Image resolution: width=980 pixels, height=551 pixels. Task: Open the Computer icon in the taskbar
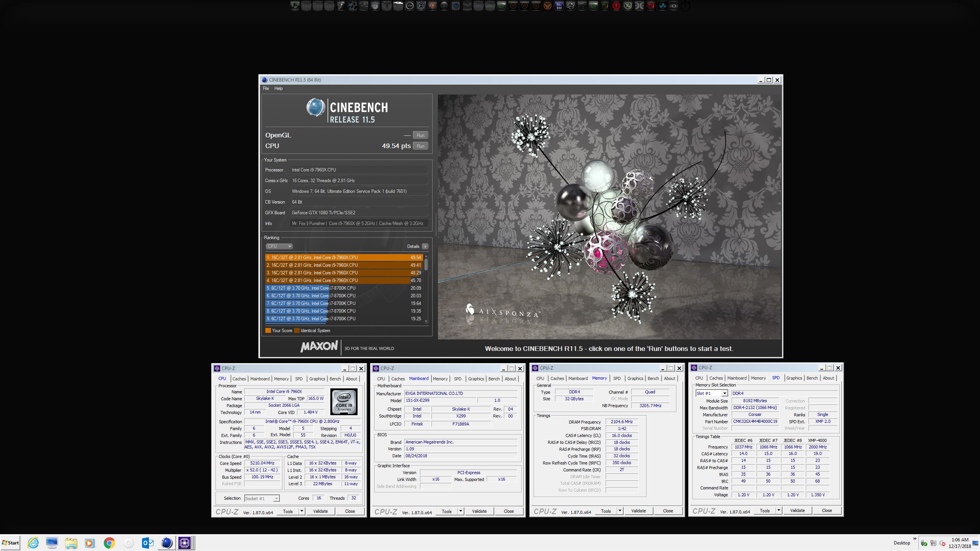click(52, 543)
